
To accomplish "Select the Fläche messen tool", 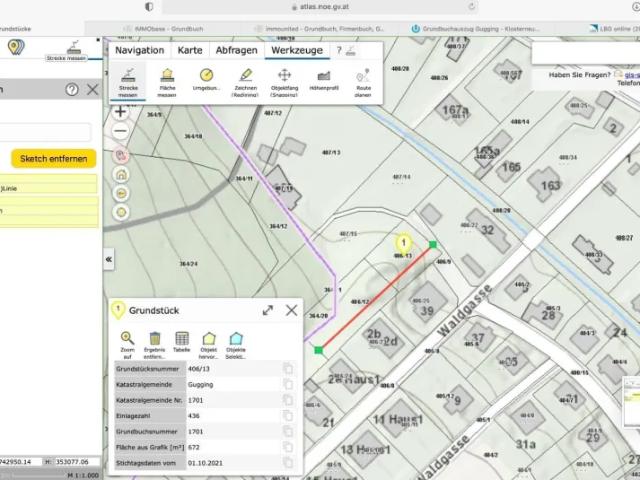I will (167, 82).
